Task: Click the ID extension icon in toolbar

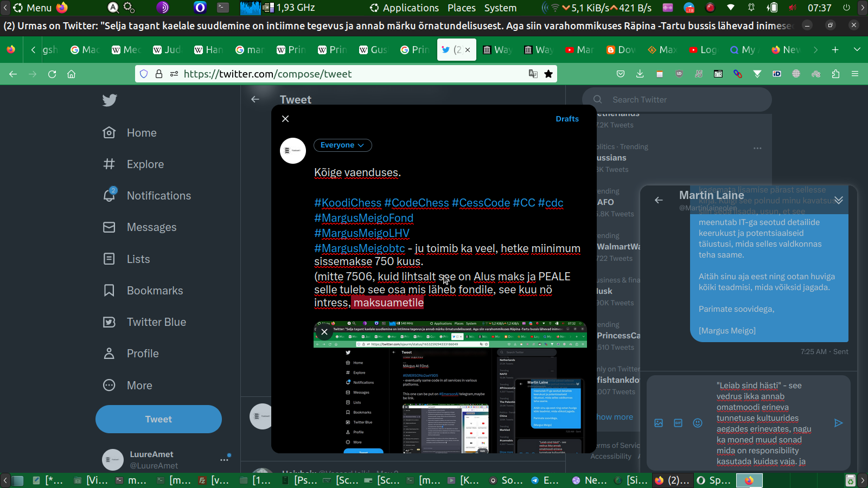Action: coord(777,74)
